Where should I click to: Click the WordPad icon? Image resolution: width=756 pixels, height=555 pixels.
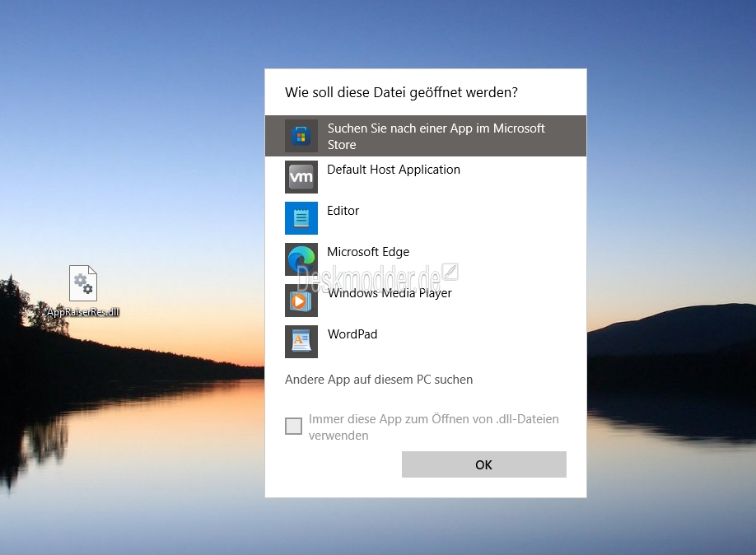pyautogui.click(x=301, y=342)
